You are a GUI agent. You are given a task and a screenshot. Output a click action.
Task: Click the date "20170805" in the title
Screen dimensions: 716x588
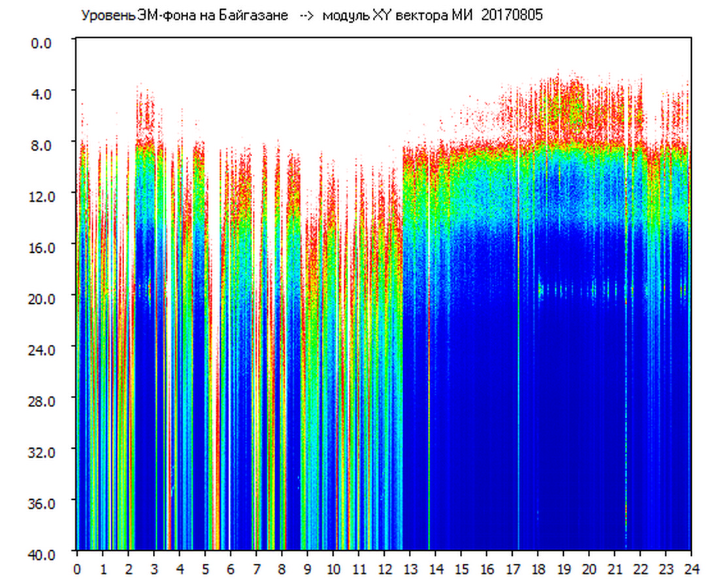tap(512, 15)
